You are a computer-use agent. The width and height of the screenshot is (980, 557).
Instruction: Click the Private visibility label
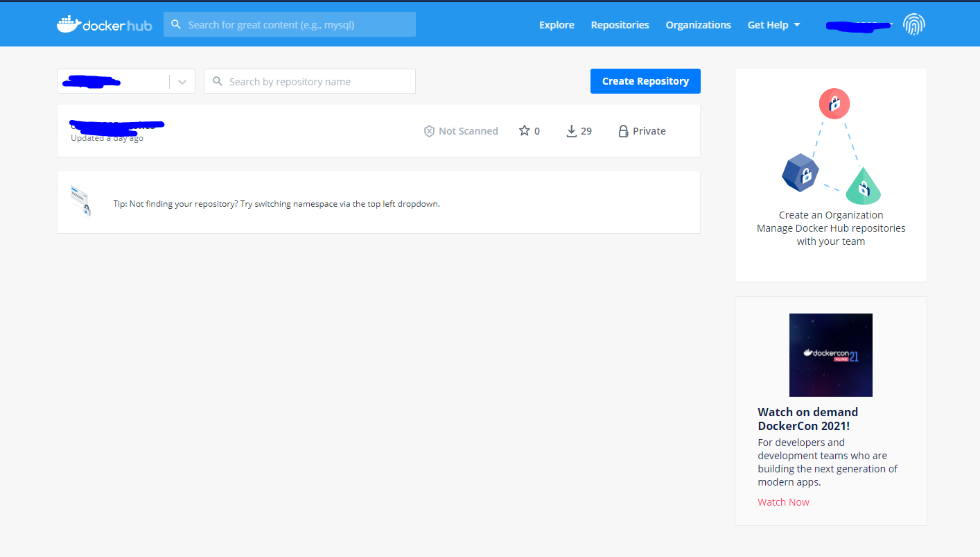click(649, 131)
